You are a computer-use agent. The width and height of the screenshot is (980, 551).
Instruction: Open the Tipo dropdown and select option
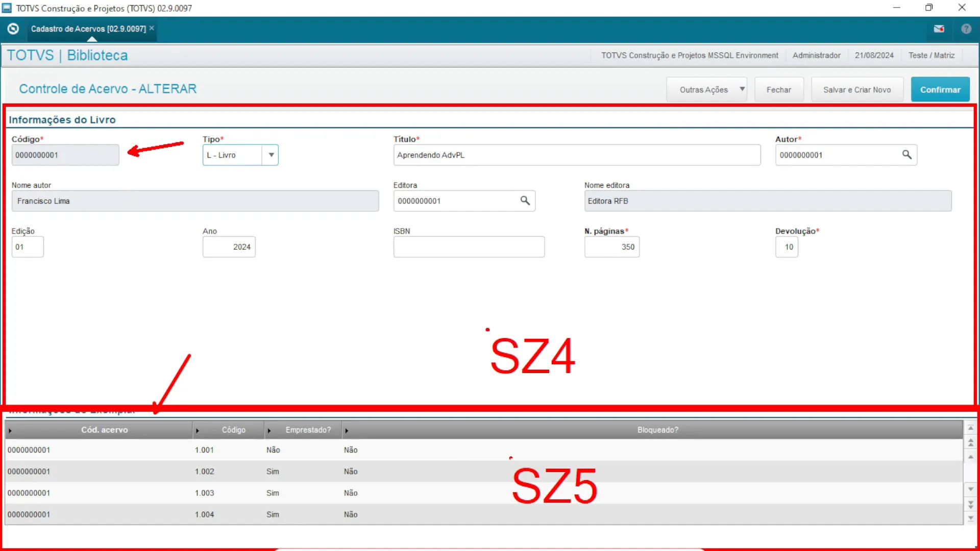tap(271, 155)
